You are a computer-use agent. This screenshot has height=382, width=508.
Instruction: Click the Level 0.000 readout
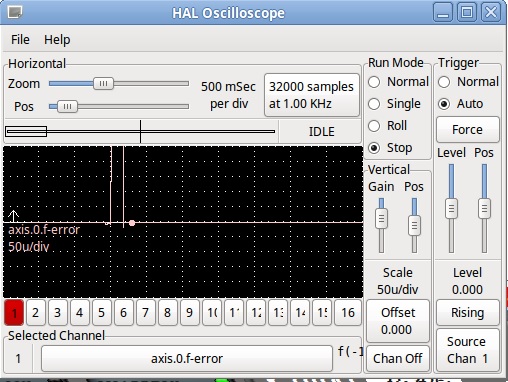(467, 281)
